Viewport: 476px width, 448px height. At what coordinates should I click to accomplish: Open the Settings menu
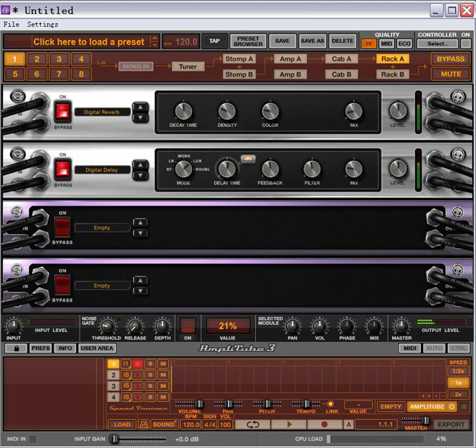[x=42, y=25]
